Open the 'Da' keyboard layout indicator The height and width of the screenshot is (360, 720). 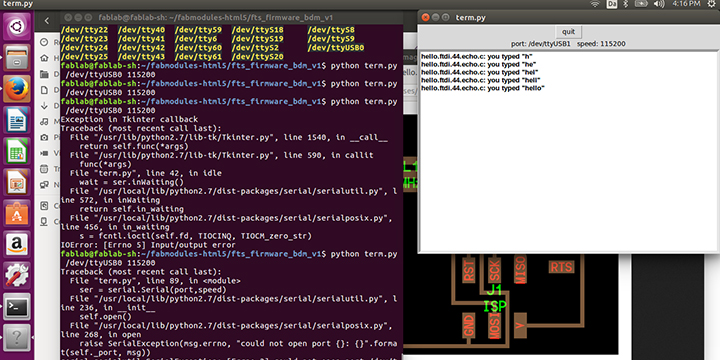pyautogui.click(x=612, y=4)
